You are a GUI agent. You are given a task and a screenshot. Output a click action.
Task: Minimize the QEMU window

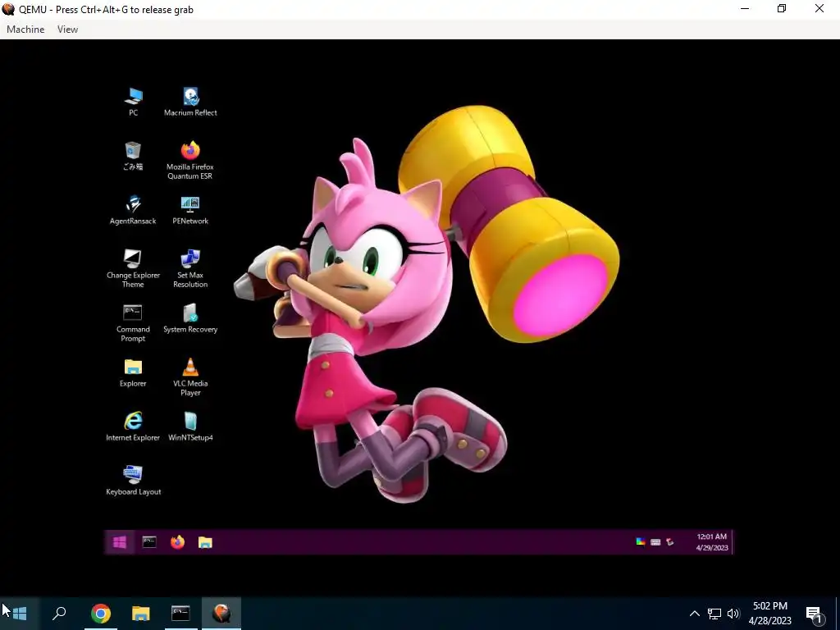tap(745, 9)
